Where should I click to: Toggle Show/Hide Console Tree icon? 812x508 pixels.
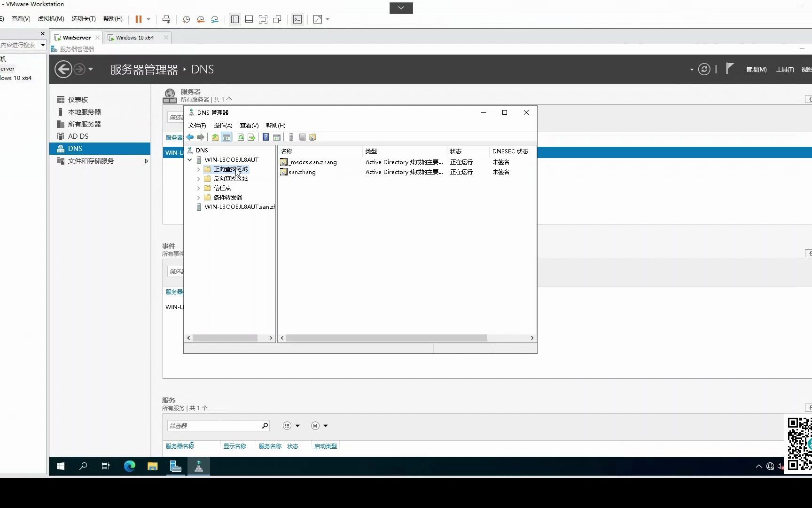tap(226, 137)
